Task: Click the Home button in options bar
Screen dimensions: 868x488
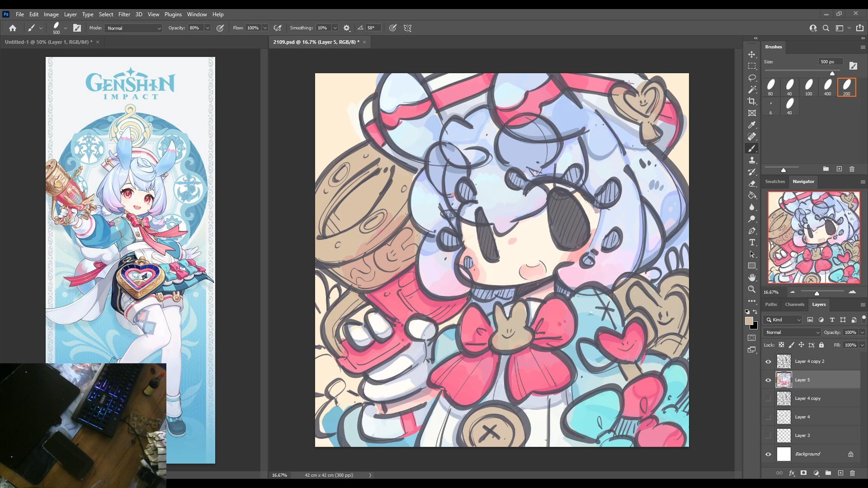Action: tap(13, 28)
